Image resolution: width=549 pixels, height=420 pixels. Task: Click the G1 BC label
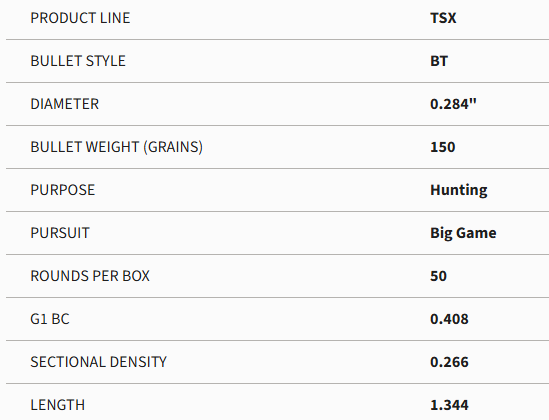point(50,319)
